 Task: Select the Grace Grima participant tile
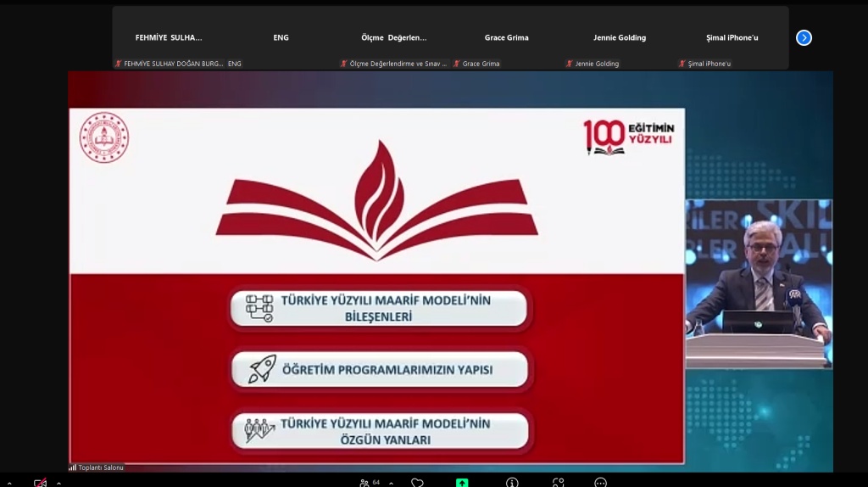pyautogui.click(x=506, y=38)
